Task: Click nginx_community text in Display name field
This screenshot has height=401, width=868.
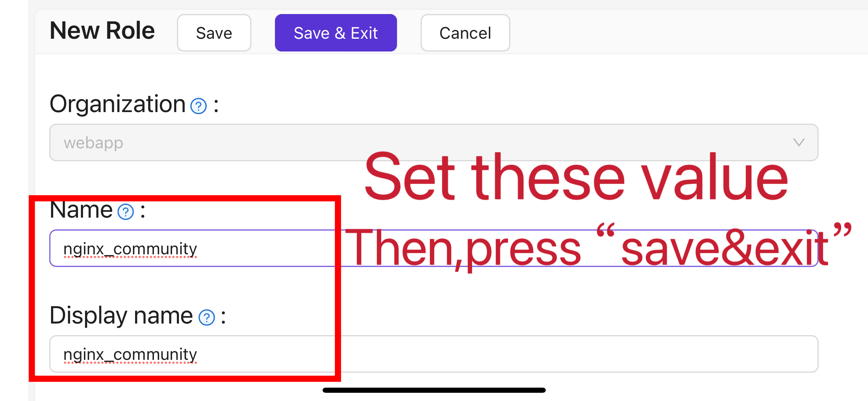Action: pyautogui.click(x=130, y=354)
